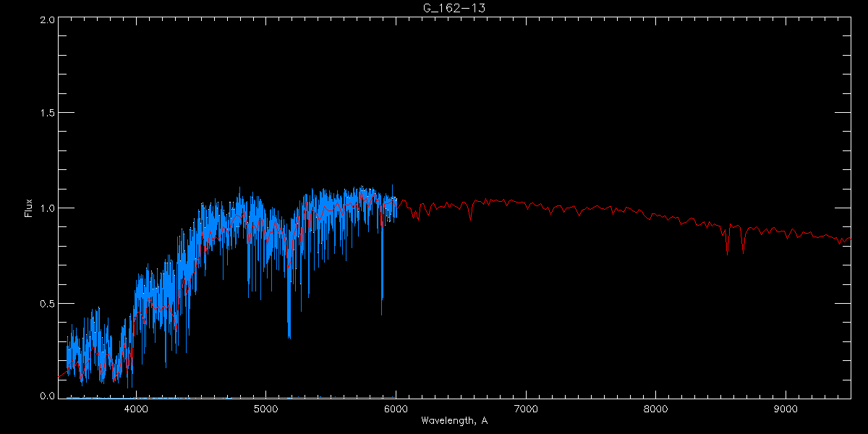The width and height of the screenshot is (868, 434).
Task: Click the red model curve end near 9500
Action: coord(849,239)
